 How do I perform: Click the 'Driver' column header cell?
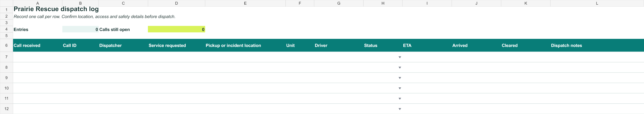[339, 45]
